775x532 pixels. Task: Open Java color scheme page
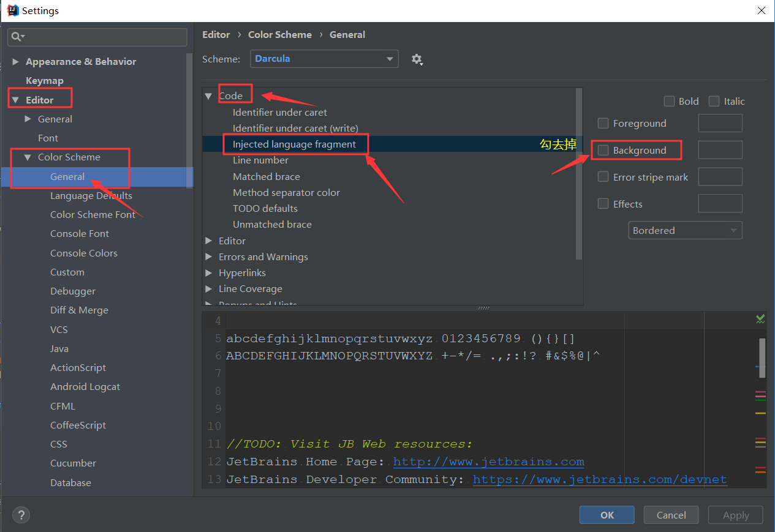pos(59,349)
